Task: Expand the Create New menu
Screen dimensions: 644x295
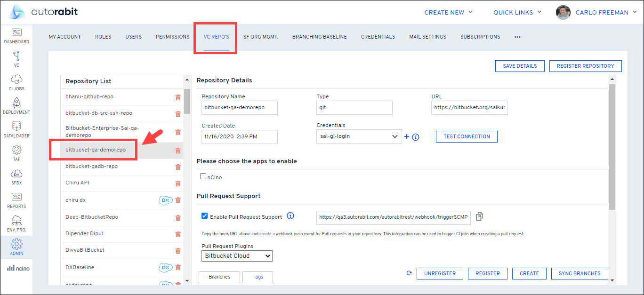Action: tap(449, 13)
